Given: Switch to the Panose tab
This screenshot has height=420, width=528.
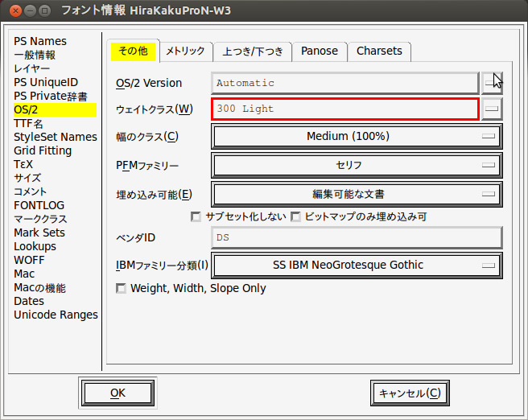Looking at the screenshot, I should [320, 51].
